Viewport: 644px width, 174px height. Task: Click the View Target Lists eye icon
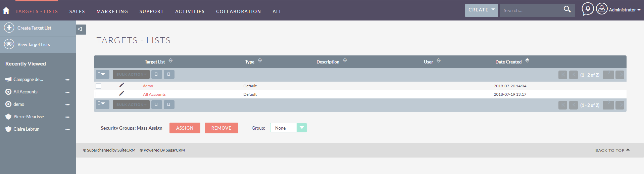(9, 44)
